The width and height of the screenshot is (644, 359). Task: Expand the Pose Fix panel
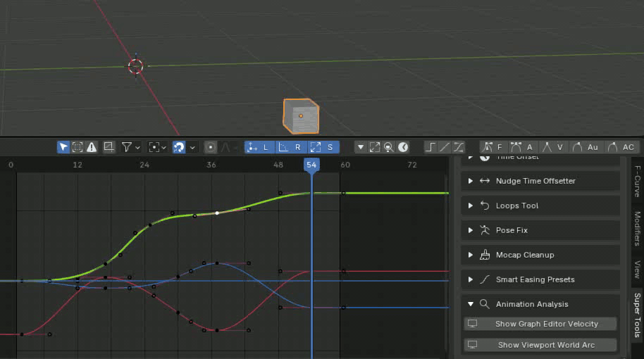coord(470,230)
